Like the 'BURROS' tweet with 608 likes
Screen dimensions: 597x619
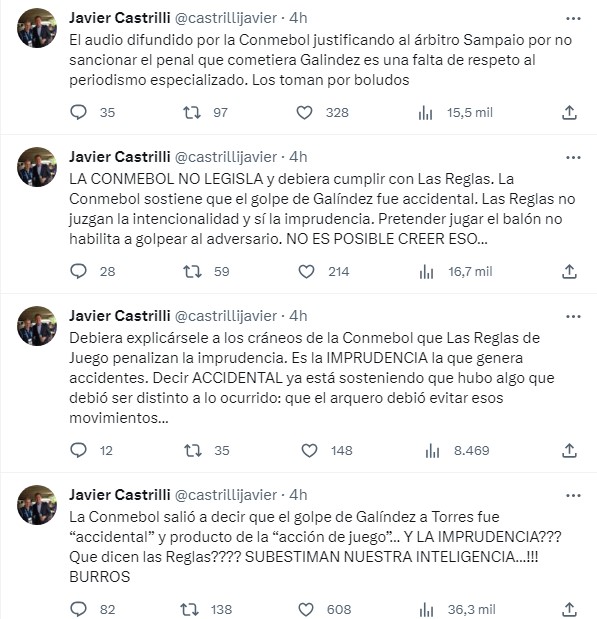[x=306, y=610]
